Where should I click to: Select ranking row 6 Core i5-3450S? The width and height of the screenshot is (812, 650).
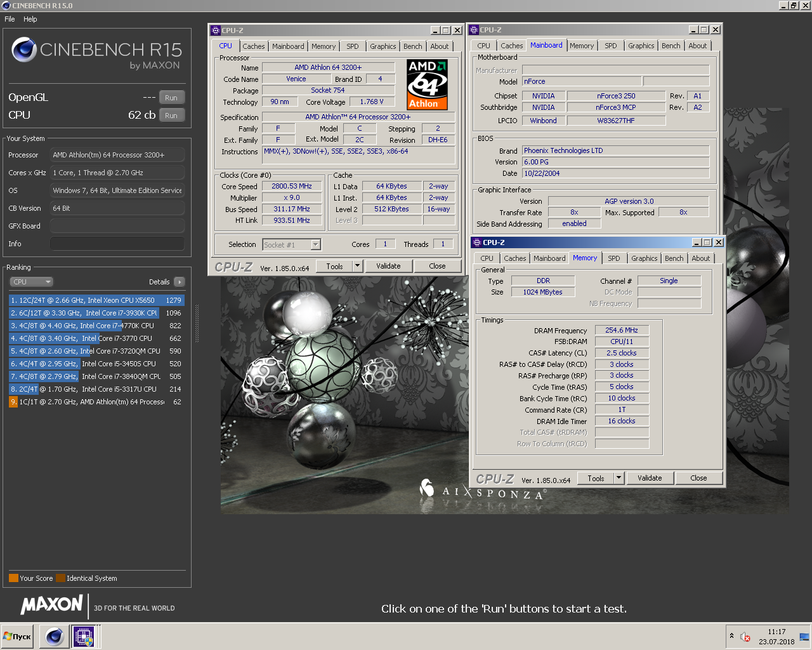(x=96, y=364)
